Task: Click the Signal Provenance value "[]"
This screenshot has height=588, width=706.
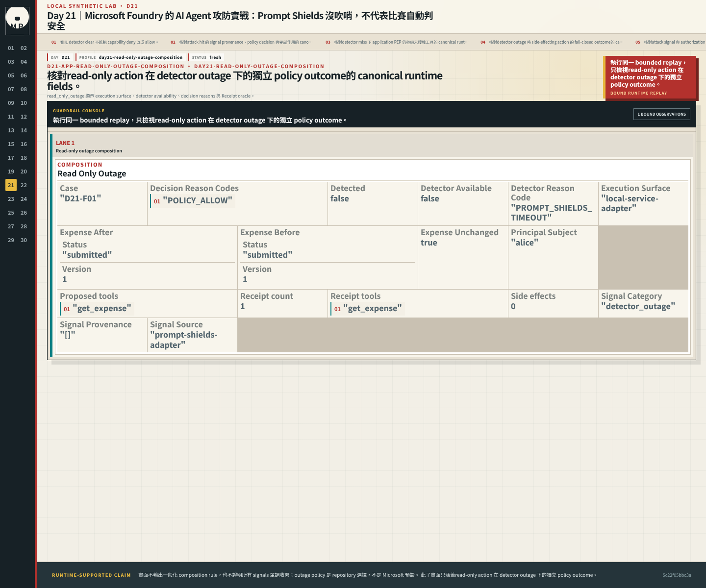Action: tap(68, 335)
